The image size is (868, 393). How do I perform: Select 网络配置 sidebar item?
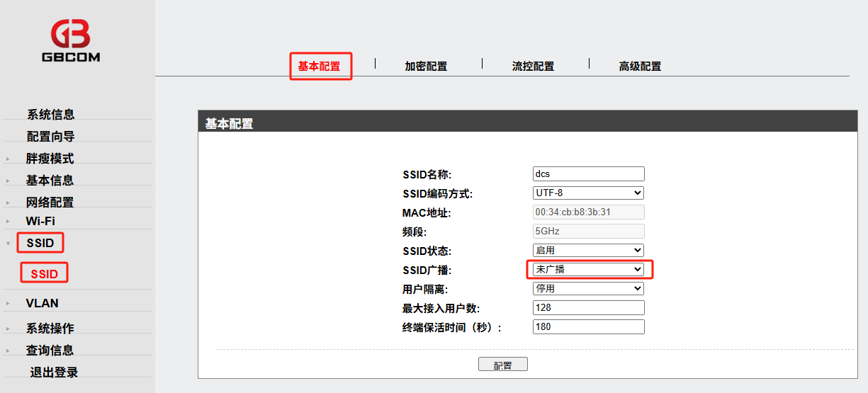(x=50, y=203)
